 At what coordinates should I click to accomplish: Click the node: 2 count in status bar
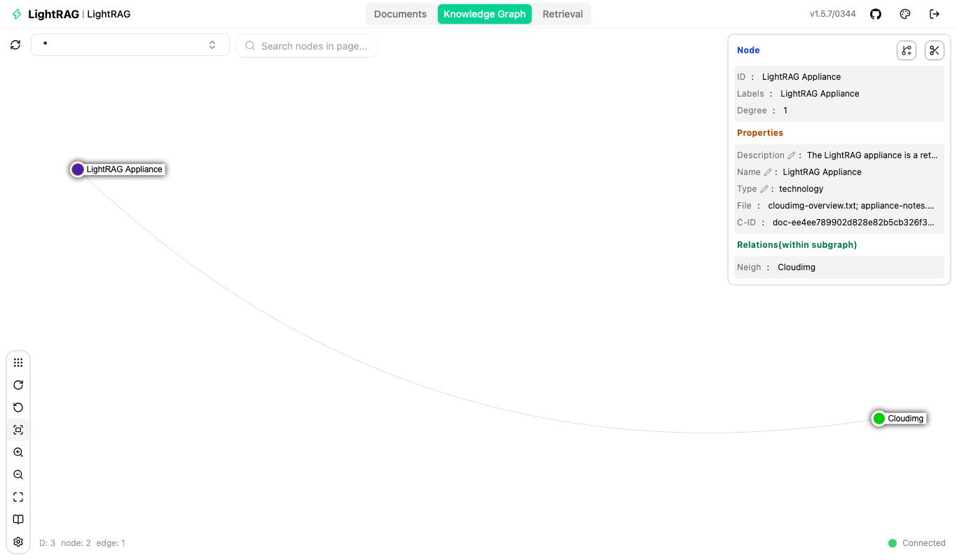pyautogui.click(x=76, y=543)
